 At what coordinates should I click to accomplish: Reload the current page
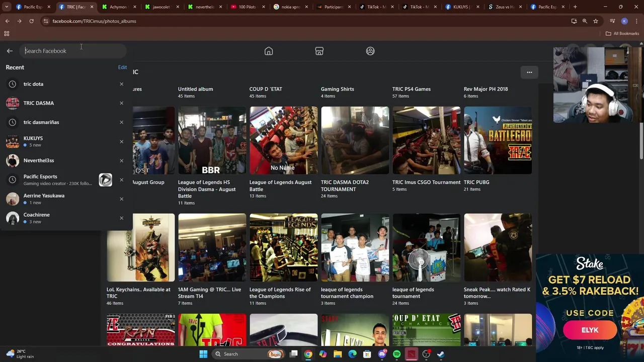coord(31,21)
